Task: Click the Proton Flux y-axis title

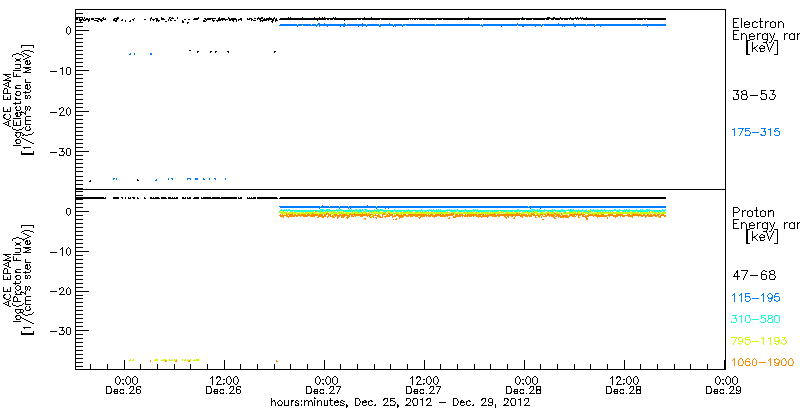Action: click(18, 279)
